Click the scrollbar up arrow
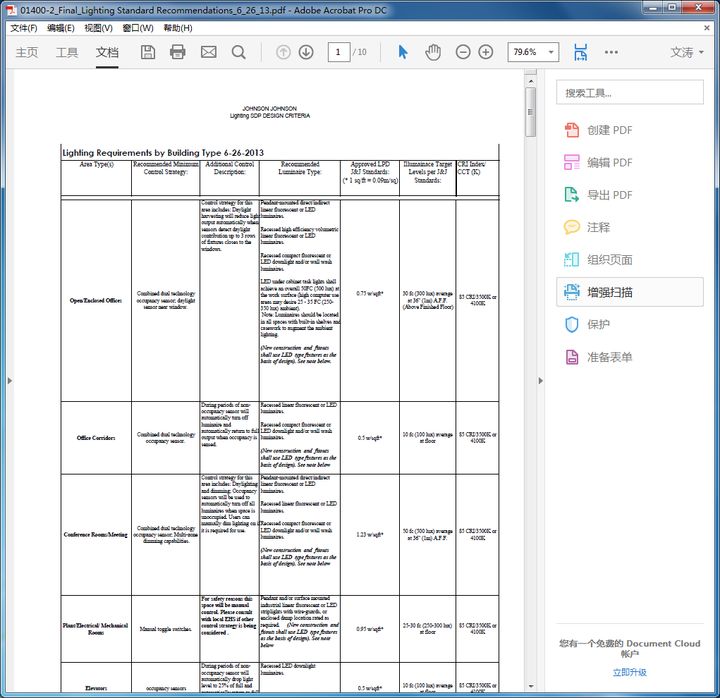The height and width of the screenshot is (698, 720). click(531, 81)
